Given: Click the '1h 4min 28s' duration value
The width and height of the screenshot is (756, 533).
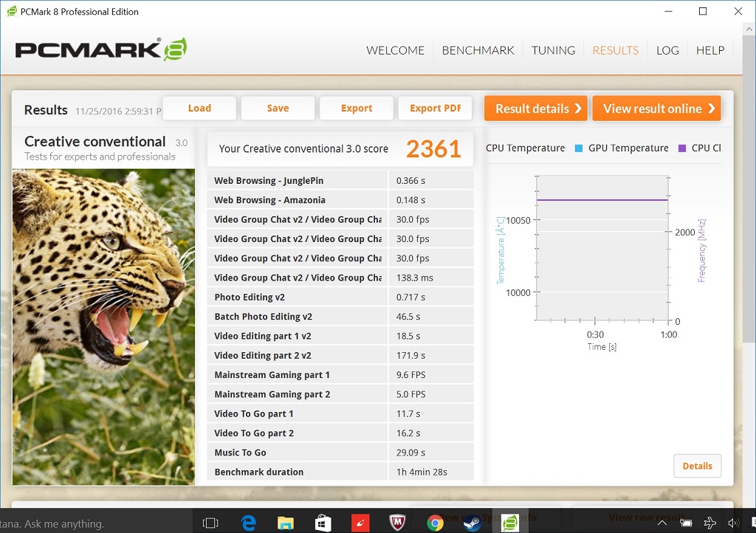Looking at the screenshot, I should 422,472.
